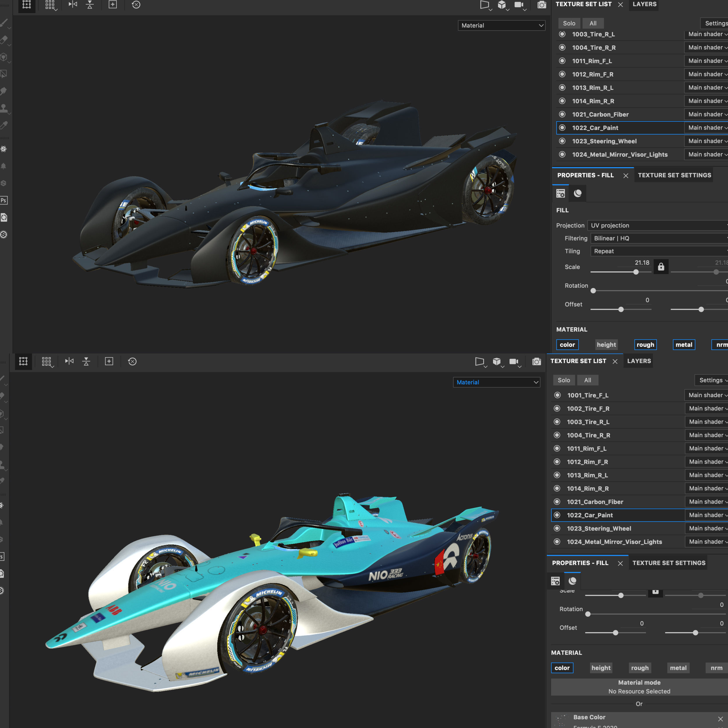Open the Projection UV projection dropdown
Viewport: 728px width, 728px height.
[x=657, y=225]
